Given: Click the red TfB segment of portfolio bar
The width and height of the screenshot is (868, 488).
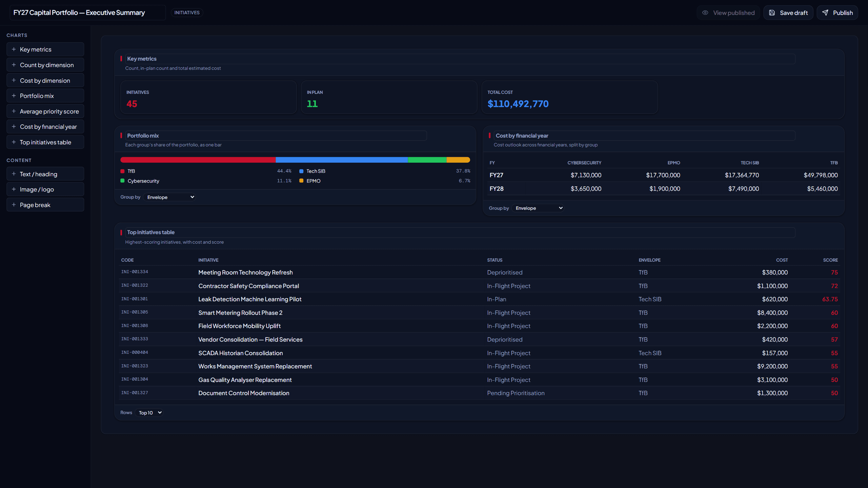Looking at the screenshot, I should coord(198,160).
